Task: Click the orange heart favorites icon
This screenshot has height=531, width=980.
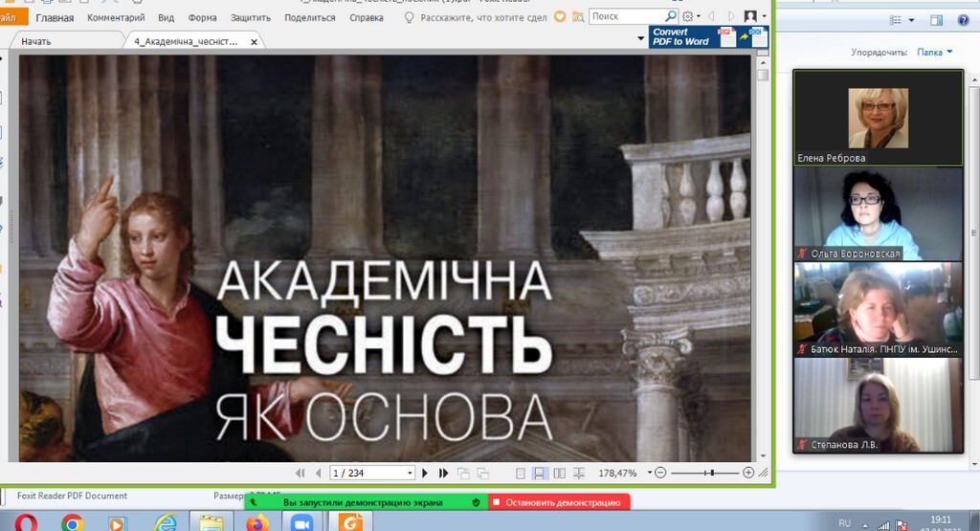Action: [x=560, y=17]
